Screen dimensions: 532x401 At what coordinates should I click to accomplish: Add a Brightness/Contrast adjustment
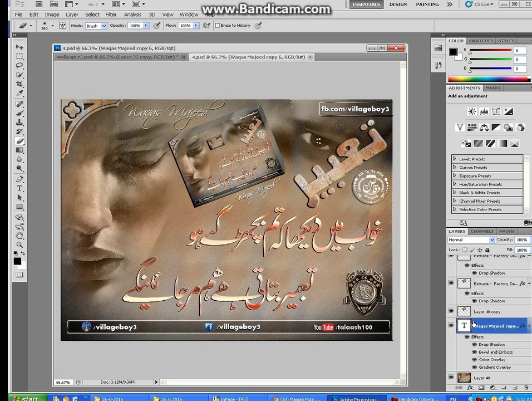(x=472, y=111)
